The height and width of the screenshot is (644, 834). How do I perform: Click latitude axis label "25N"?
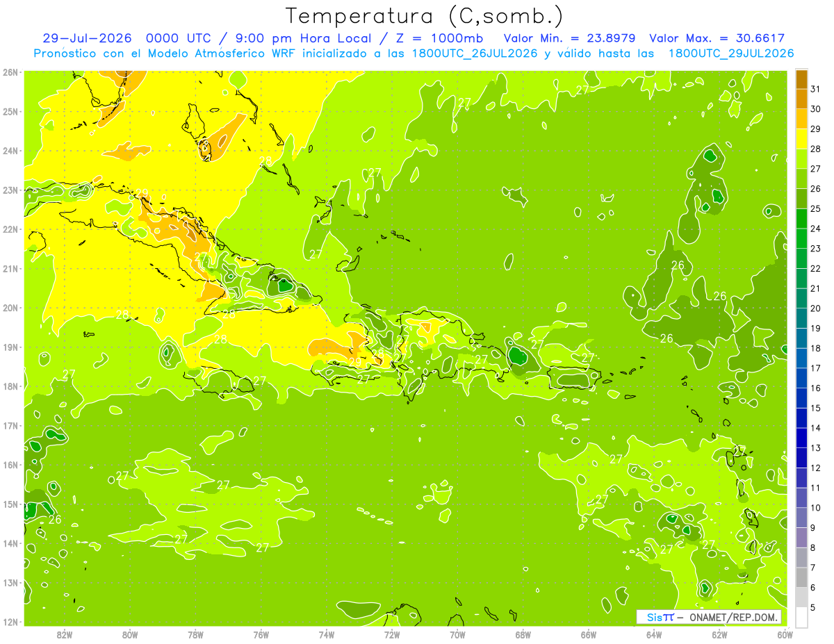tap(10, 111)
